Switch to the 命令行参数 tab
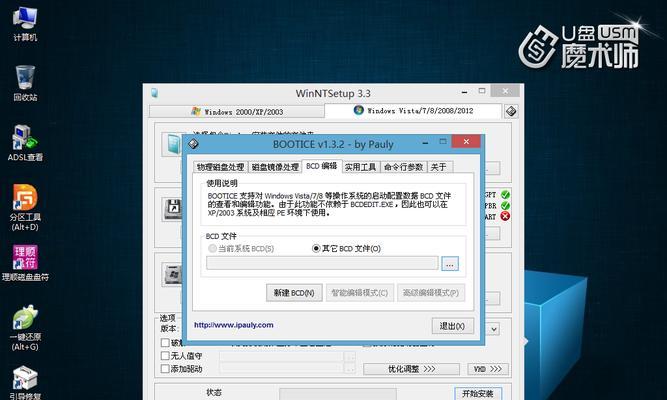The image size is (667, 400). pos(403,167)
